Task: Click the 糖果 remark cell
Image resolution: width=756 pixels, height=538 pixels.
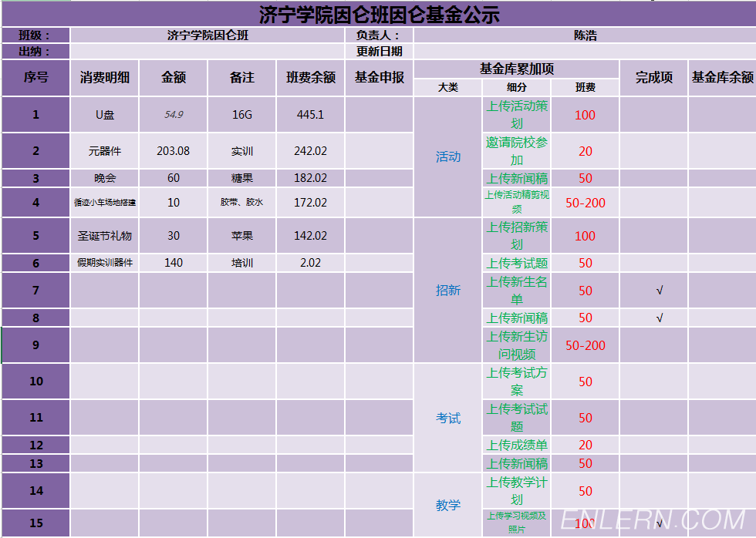Action: [242, 178]
